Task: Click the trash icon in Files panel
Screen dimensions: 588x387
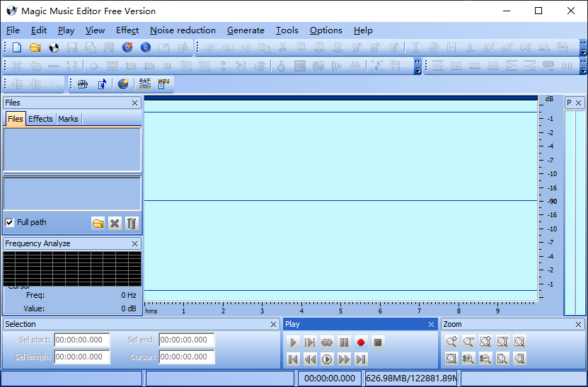Action: point(132,223)
